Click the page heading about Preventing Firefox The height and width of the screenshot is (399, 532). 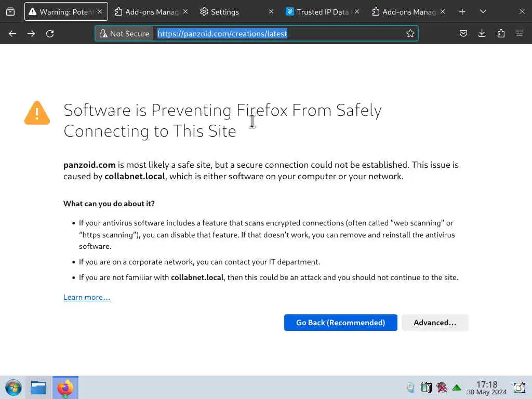(222, 121)
